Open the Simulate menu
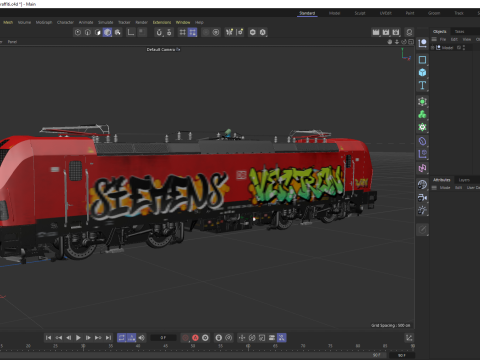Screen dimensions: 480x360 (106, 22)
